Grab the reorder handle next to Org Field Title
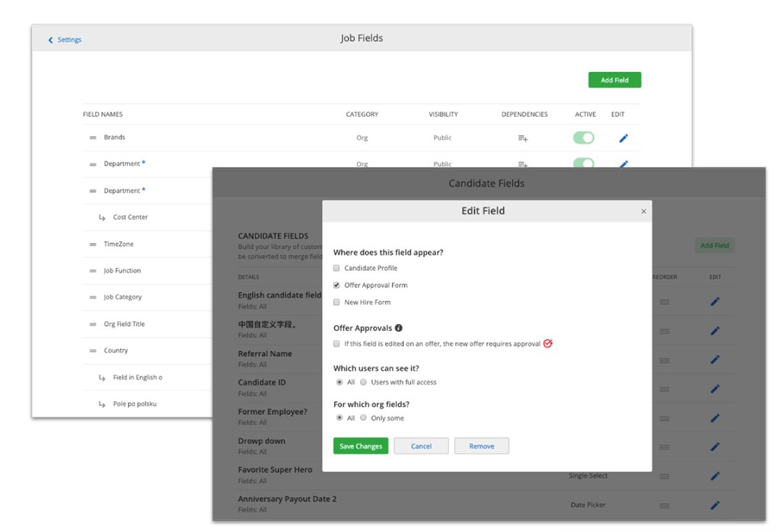This screenshot has height=532, width=777. 93,325
